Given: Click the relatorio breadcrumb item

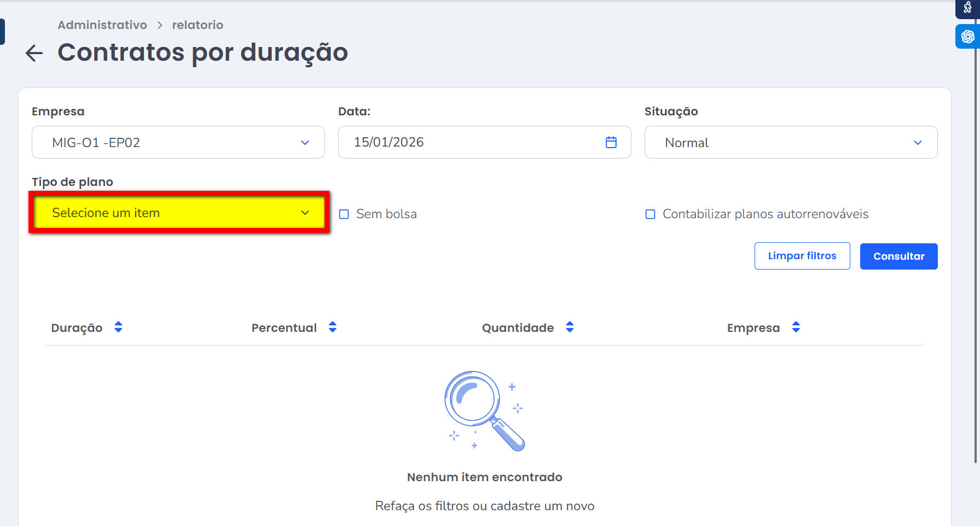Looking at the screenshot, I should pyautogui.click(x=198, y=25).
